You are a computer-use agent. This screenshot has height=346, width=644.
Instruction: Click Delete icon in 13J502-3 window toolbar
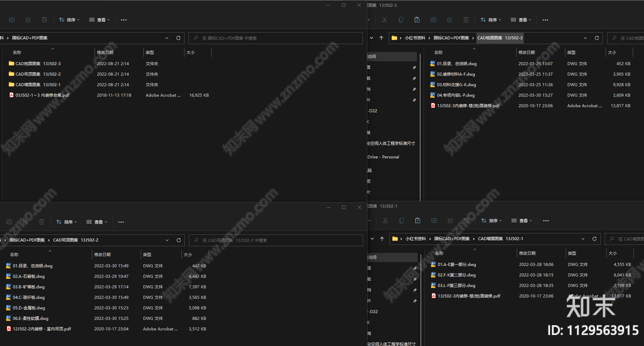click(466, 20)
